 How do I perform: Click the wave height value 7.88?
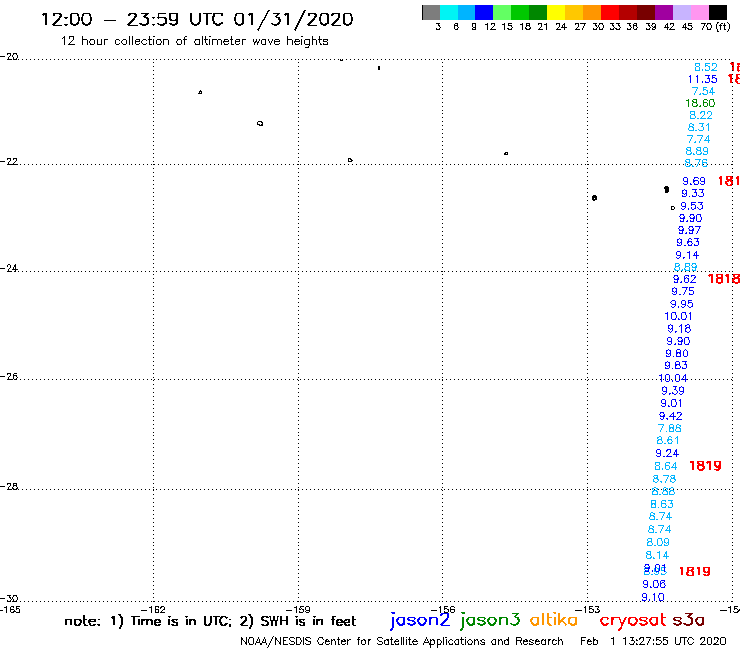point(670,429)
